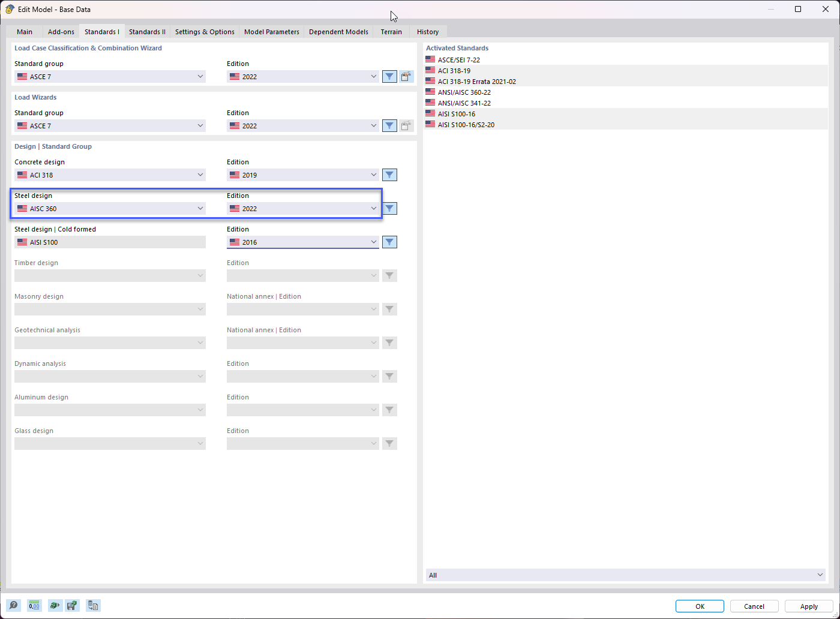Open the Settings & Options tab

(x=205, y=32)
